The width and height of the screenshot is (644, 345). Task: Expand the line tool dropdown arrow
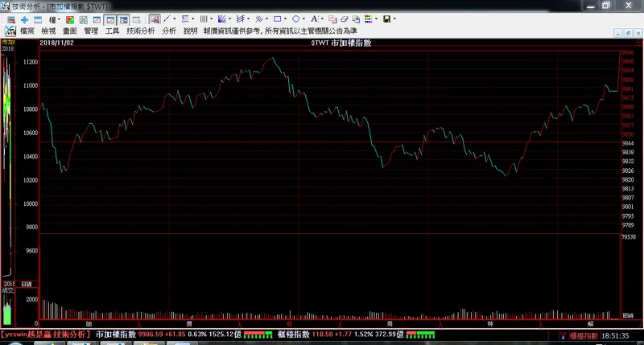[174, 18]
